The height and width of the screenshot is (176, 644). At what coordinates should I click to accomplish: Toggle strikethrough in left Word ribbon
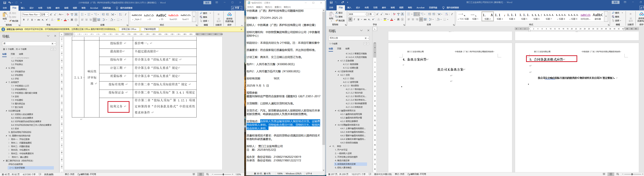point(39,20)
